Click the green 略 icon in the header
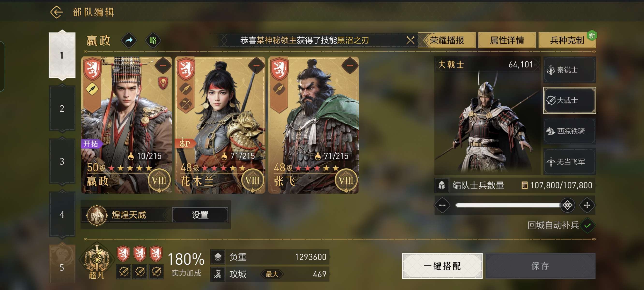 point(153,40)
